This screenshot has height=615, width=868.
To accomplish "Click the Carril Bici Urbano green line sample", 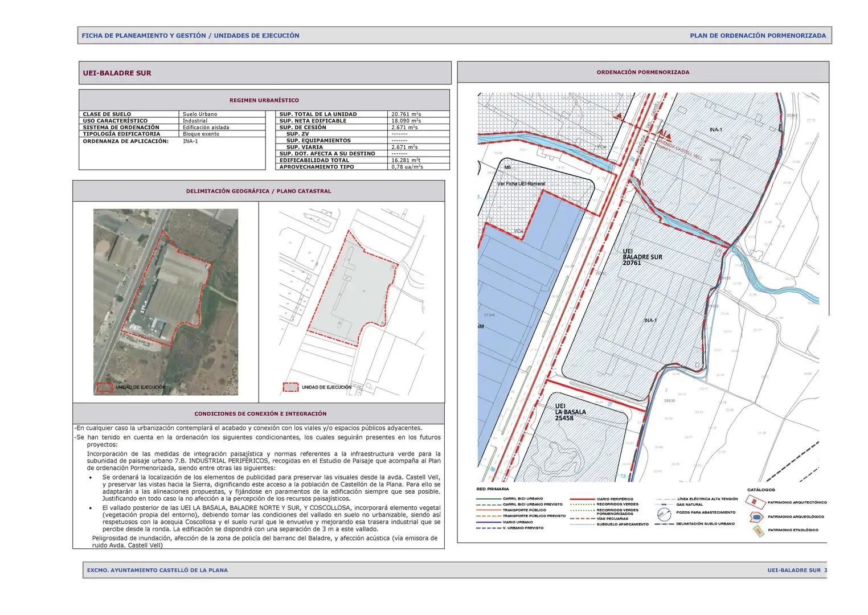I will (488, 499).
